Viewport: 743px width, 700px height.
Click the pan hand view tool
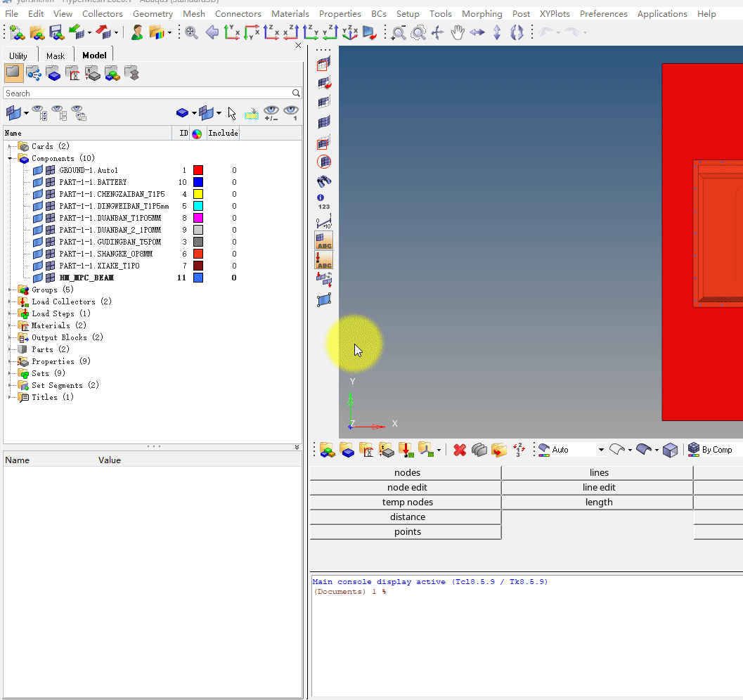pos(458,32)
